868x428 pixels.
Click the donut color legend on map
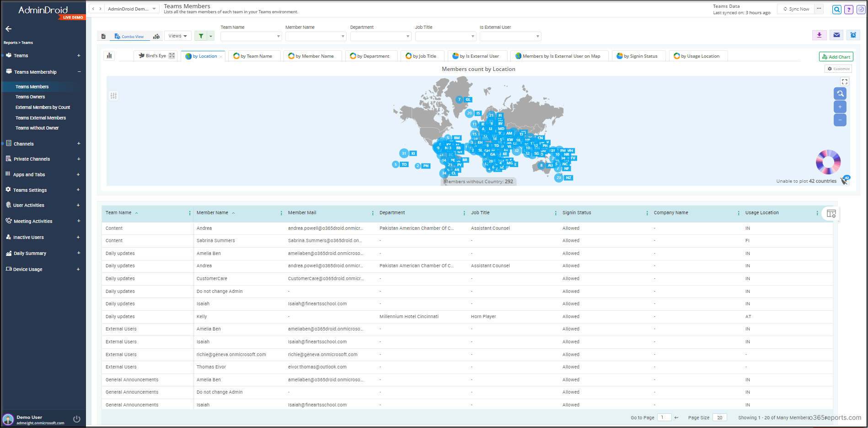coord(828,162)
